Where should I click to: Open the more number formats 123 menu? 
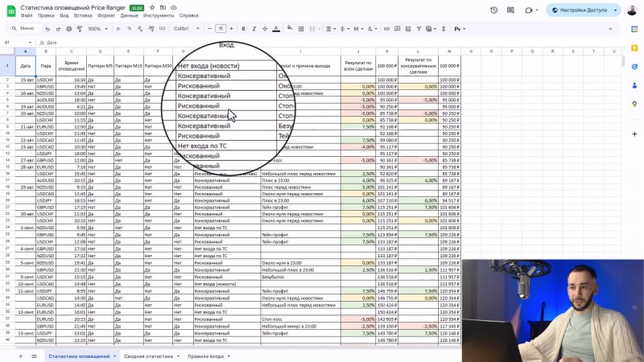click(162, 29)
